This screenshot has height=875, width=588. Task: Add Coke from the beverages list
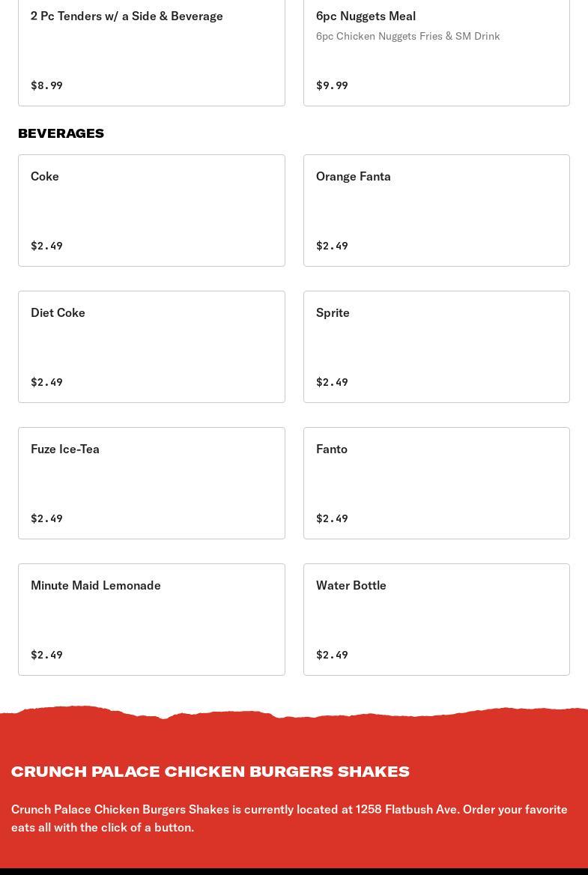point(151,210)
